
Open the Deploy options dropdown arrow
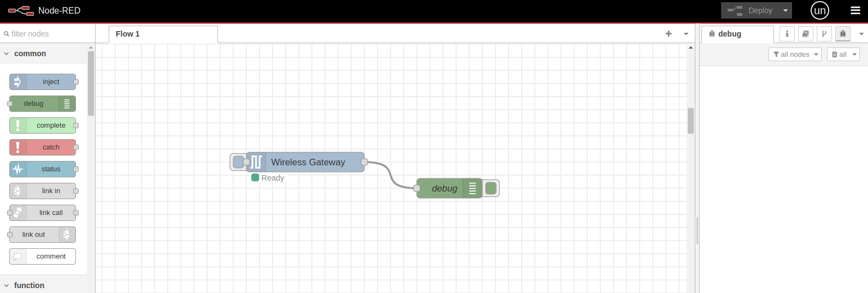click(x=785, y=10)
